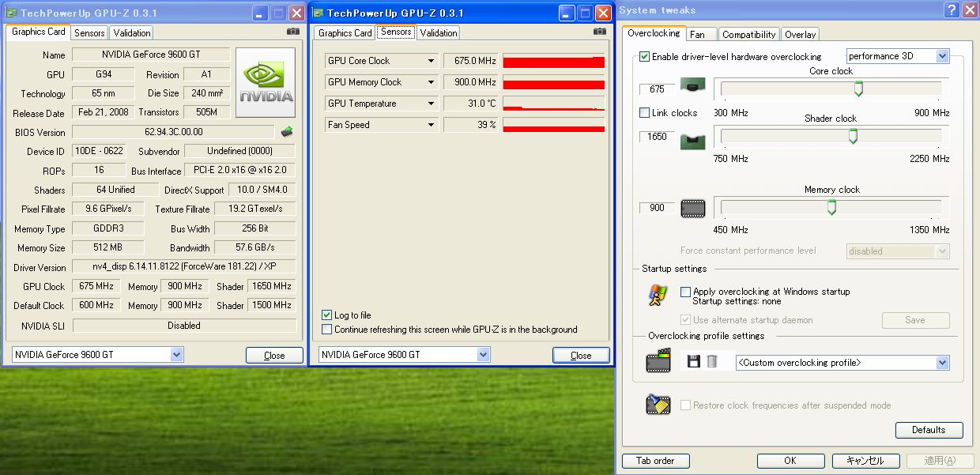Click the memory clock value field 900
The image size is (980, 475).
(657, 208)
